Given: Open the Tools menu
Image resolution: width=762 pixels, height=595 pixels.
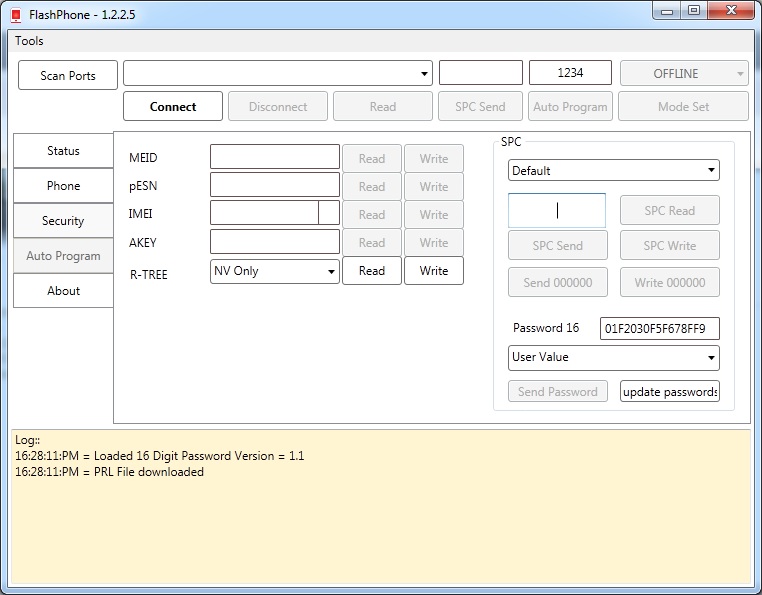Looking at the screenshot, I should [x=29, y=41].
